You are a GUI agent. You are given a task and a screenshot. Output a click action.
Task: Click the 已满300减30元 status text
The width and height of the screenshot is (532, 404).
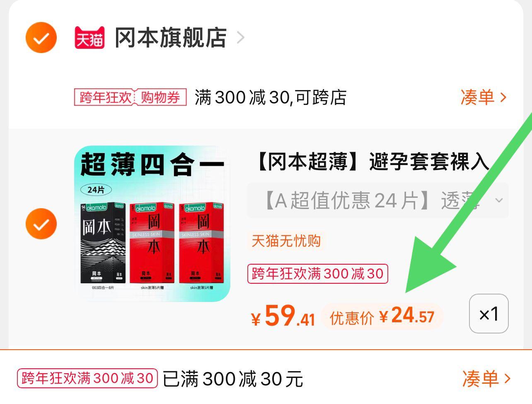[x=233, y=379]
